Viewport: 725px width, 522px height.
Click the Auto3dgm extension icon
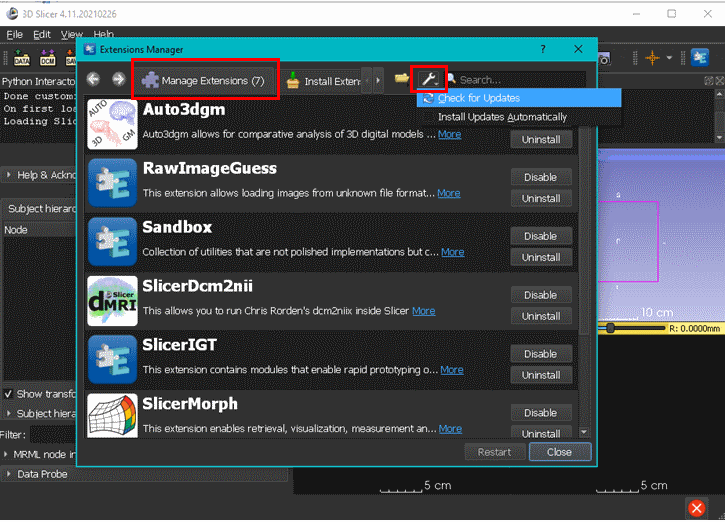pos(112,124)
